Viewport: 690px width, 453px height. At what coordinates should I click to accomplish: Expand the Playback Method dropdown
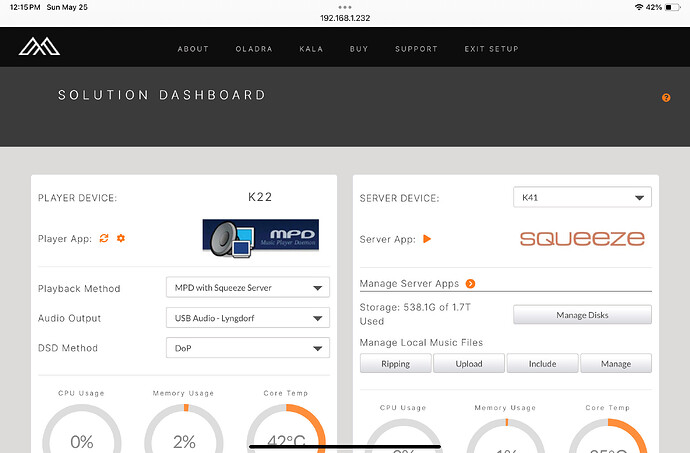(248, 287)
